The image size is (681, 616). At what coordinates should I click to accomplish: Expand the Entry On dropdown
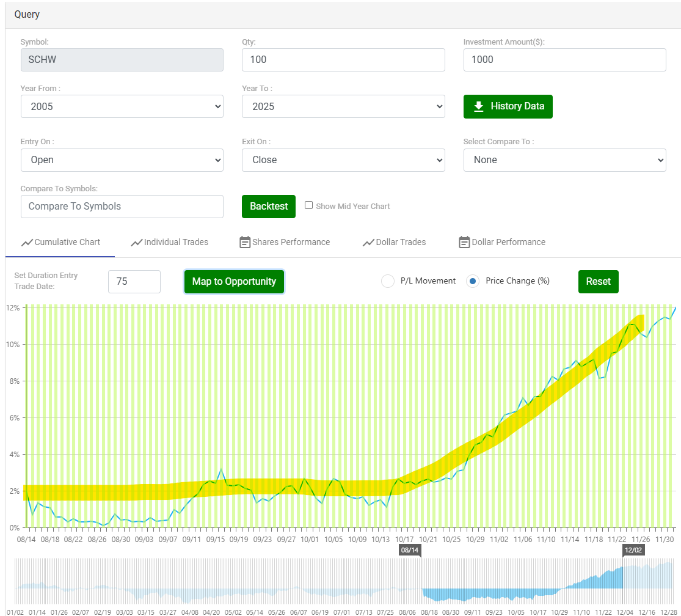coord(122,160)
